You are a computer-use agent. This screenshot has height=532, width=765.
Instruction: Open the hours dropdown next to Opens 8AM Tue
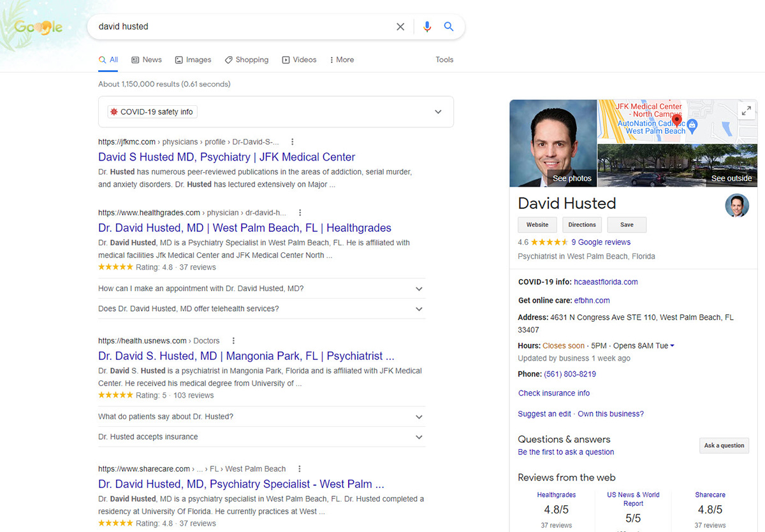click(x=673, y=346)
